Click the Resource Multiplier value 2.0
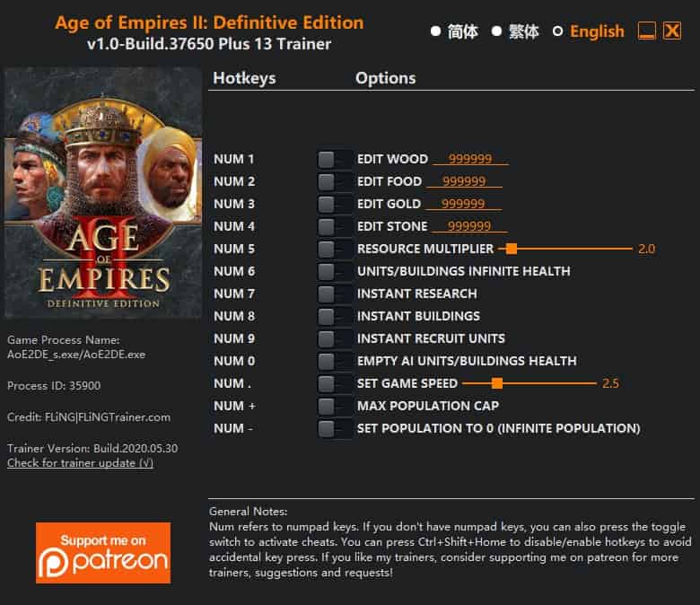This screenshot has width=700, height=605. pyautogui.click(x=646, y=249)
